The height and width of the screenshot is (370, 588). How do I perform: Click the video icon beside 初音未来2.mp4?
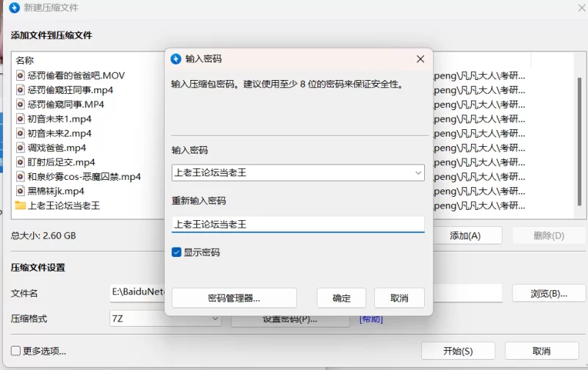(x=21, y=134)
